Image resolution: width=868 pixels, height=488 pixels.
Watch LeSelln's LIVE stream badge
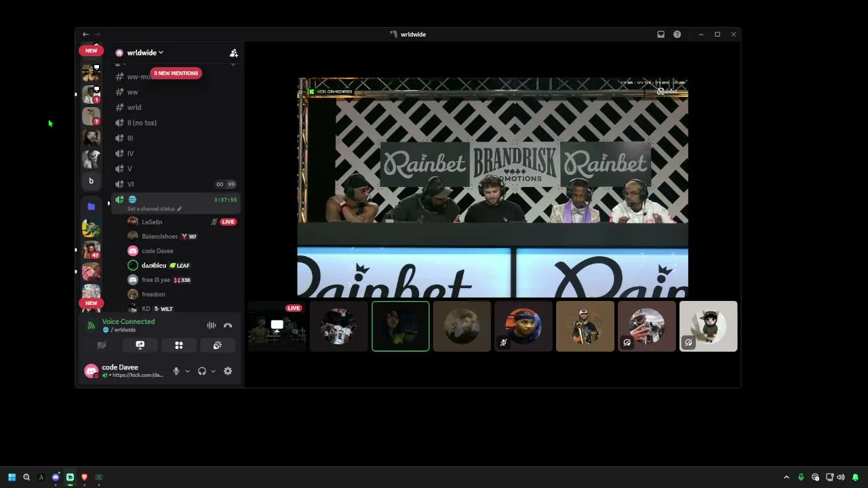pyautogui.click(x=228, y=222)
